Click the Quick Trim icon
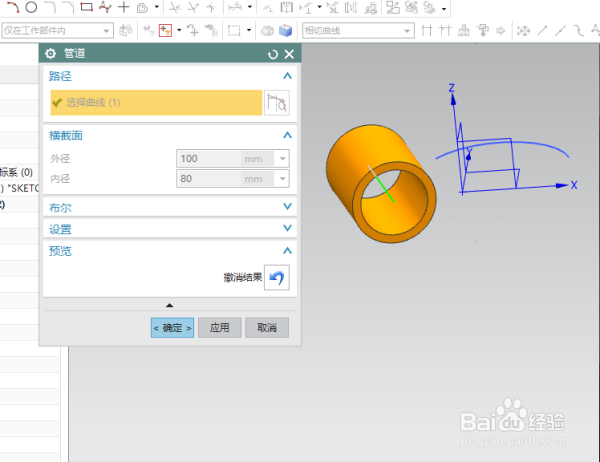 175,7
